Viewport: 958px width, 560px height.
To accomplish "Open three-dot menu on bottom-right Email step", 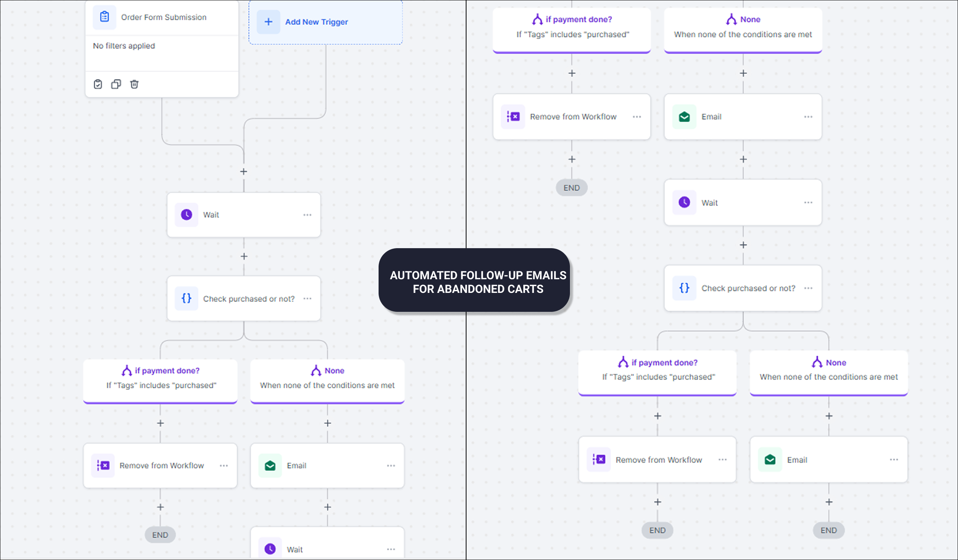I will (893, 460).
